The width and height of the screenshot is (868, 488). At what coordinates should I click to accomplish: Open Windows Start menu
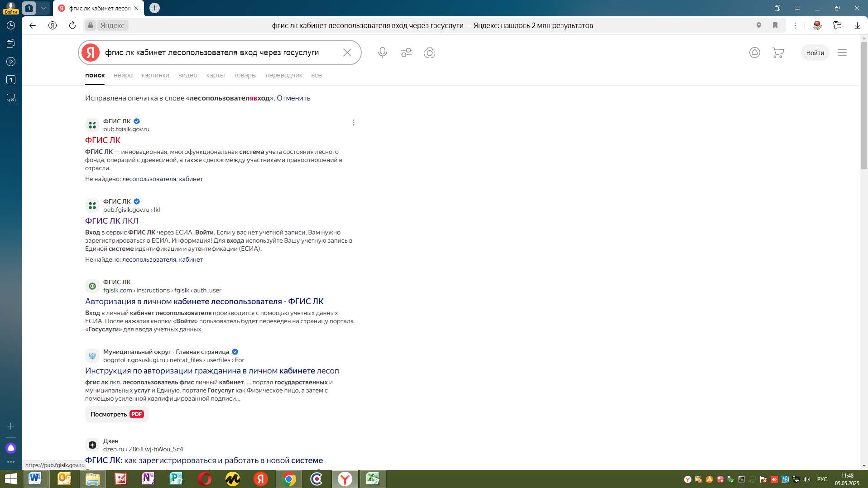[x=10, y=478]
